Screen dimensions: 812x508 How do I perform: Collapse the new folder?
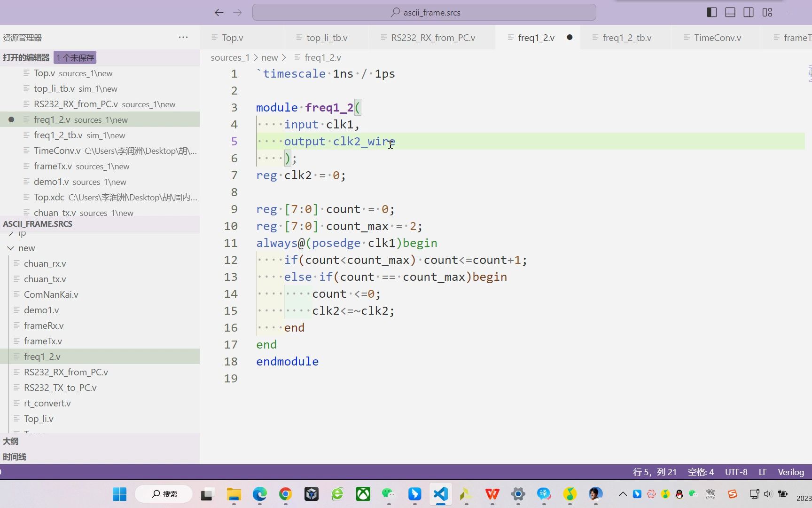pyautogui.click(x=100, y=248)
